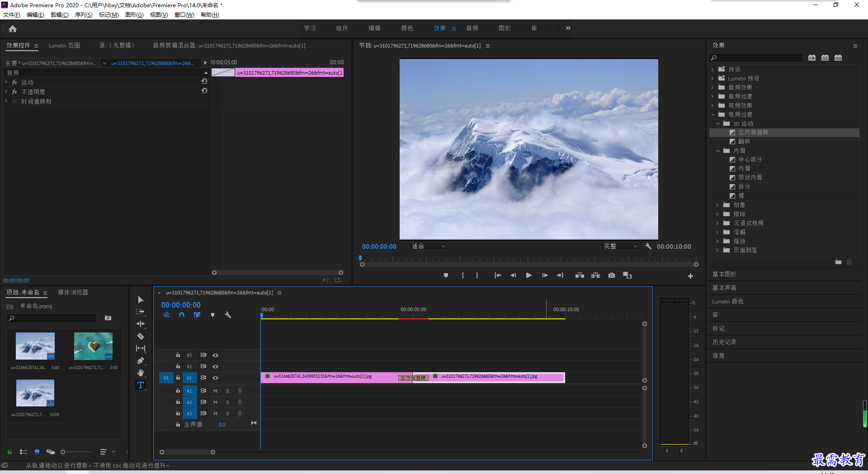The height and width of the screenshot is (474, 868).
Task: Toggle V3 track output eye icon
Action: [x=216, y=355]
